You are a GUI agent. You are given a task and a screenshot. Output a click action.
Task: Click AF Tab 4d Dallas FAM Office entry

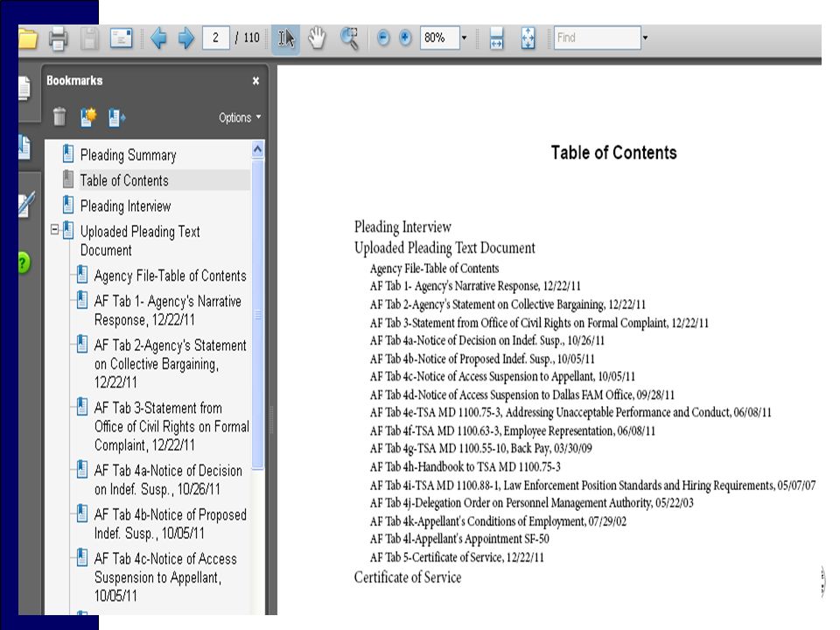522,395
